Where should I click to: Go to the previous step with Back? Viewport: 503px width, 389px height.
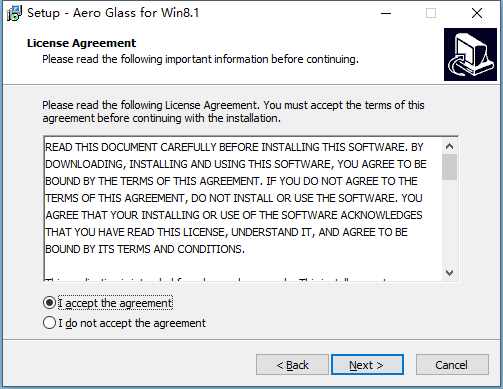pos(292,365)
